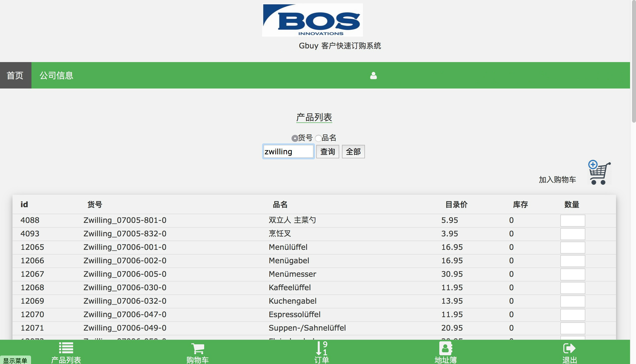Click the id cell 12065
The width and height of the screenshot is (636, 364).
pyautogui.click(x=32, y=247)
